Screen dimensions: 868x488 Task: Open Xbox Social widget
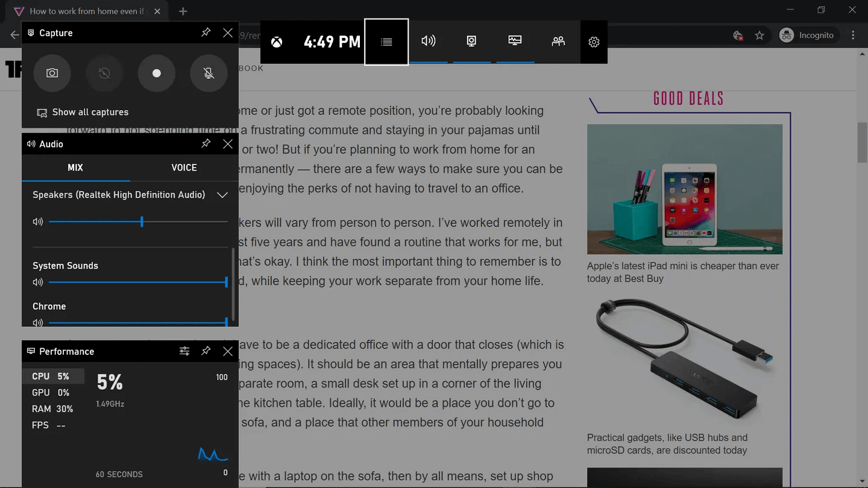[x=558, y=41]
